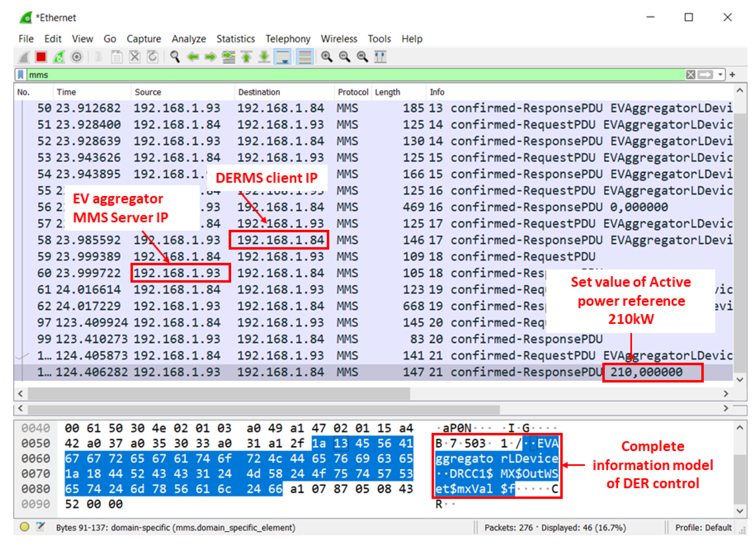
Task: Toggle auto-scroll during live capture
Action: [282, 57]
